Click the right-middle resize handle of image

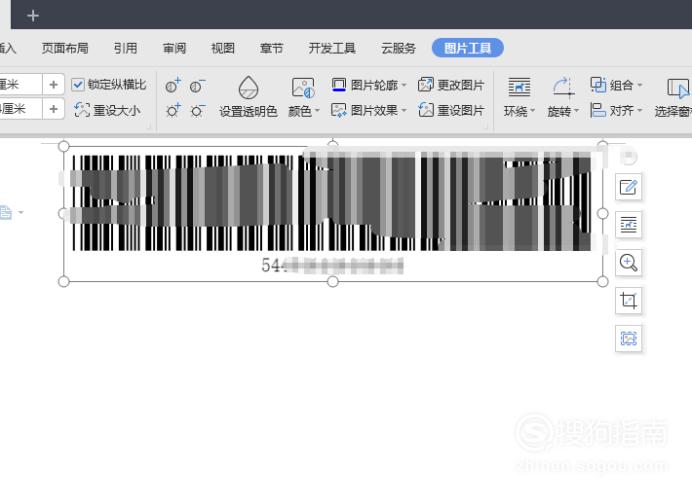click(x=602, y=214)
